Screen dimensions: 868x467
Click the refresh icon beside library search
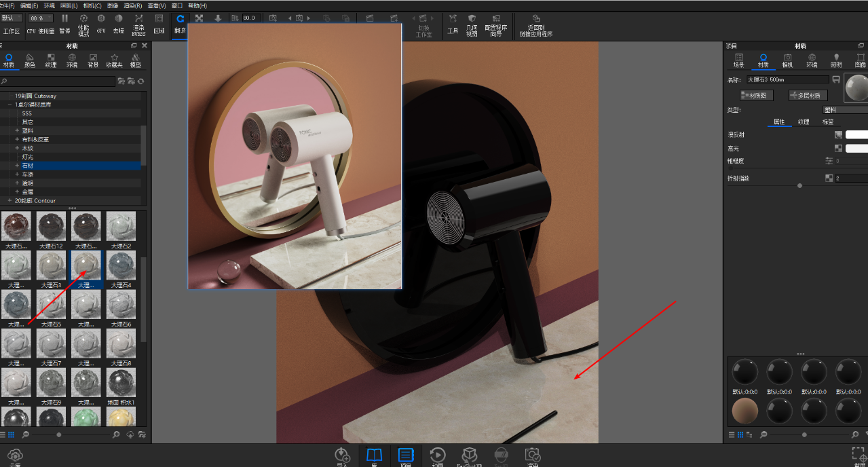click(x=140, y=81)
